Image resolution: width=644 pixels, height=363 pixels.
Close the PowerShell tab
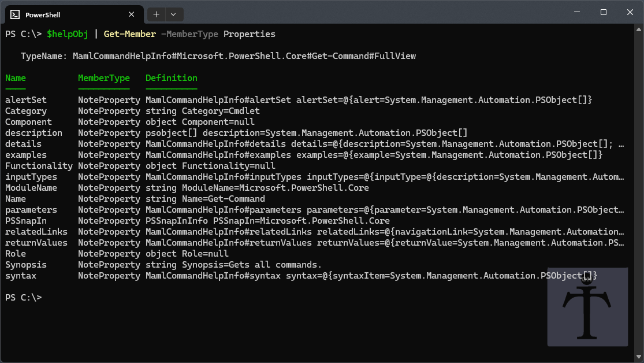132,14
